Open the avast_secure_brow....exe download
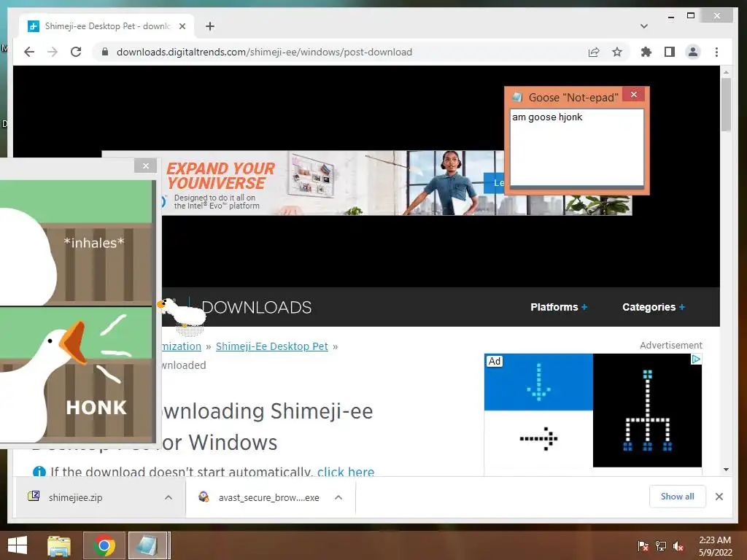This screenshot has height=560, width=747. [268, 497]
